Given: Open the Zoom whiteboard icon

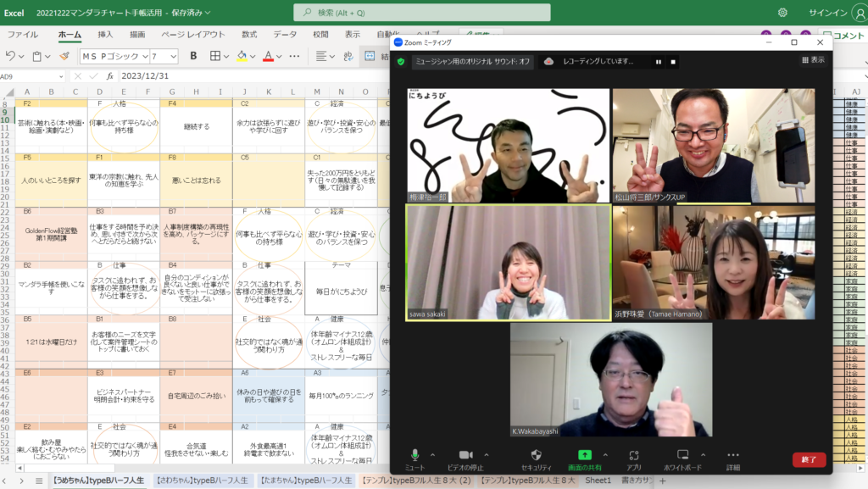Looking at the screenshot, I should pyautogui.click(x=683, y=455).
